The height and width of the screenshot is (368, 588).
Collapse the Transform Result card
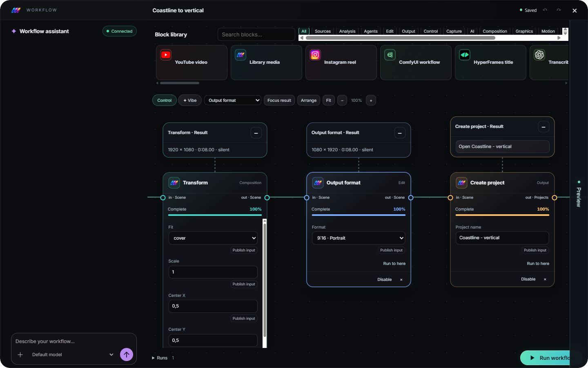(x=256, y=133)
